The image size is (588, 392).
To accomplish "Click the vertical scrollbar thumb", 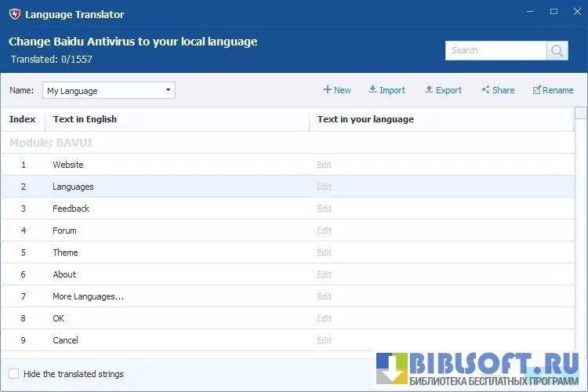I will point(580,114).
